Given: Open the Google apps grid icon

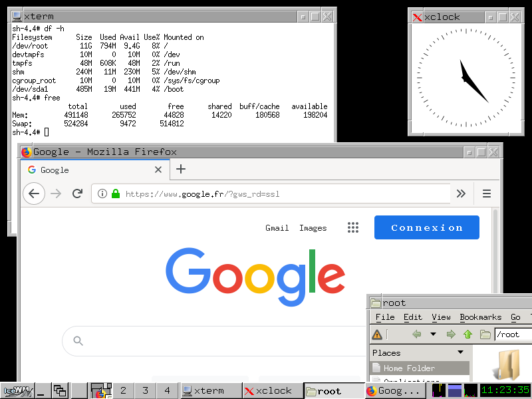Looking at the screenshot, I should pos(353,227).
